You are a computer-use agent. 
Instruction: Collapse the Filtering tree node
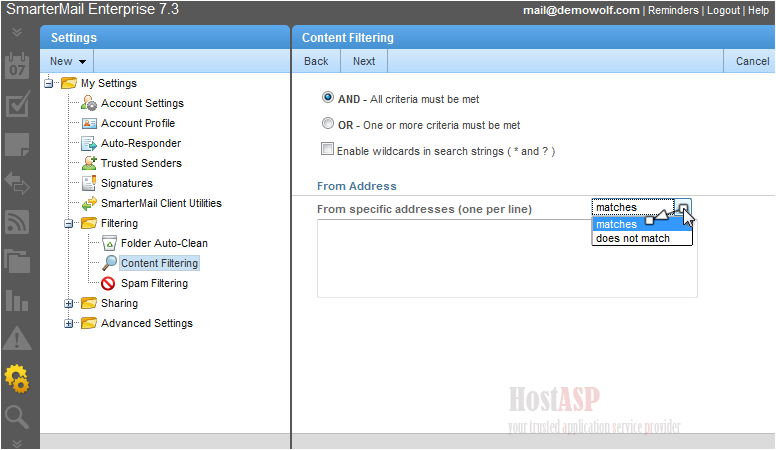pos(68,224)
